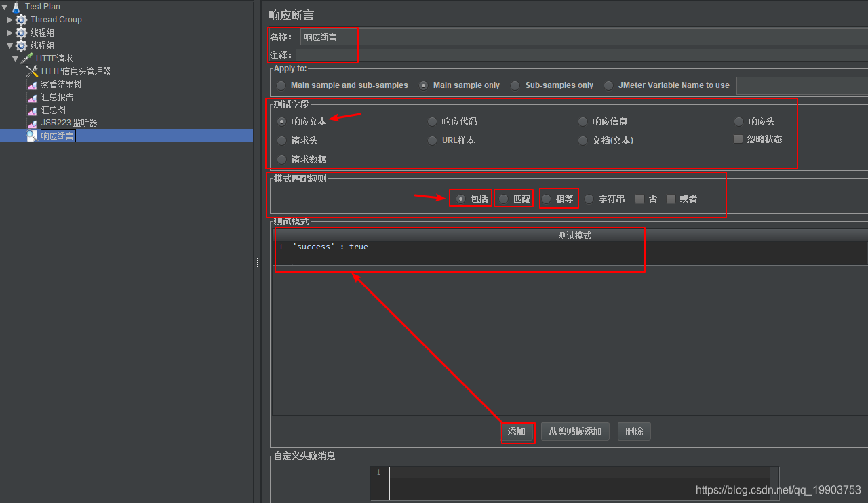The image size is (868, 503).
Task: Click the Test Plan flask icon
Action: click(16, 7)
